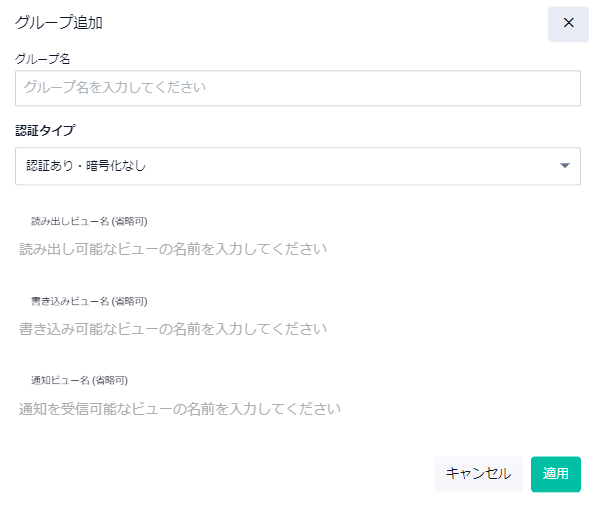Click the selected value 認証あり・暗号化なし text
The width and height of the screenshot is (594, 506).
(x=86, y=166)
